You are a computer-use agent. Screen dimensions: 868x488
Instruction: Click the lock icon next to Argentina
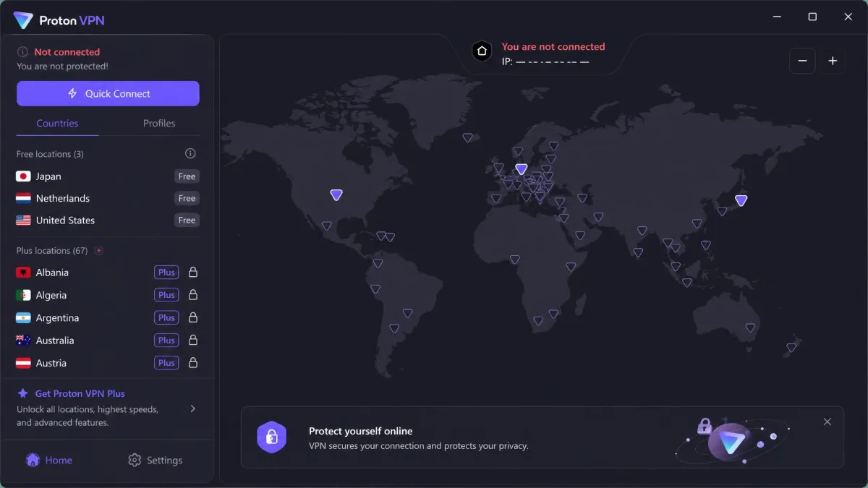point(193,317)
